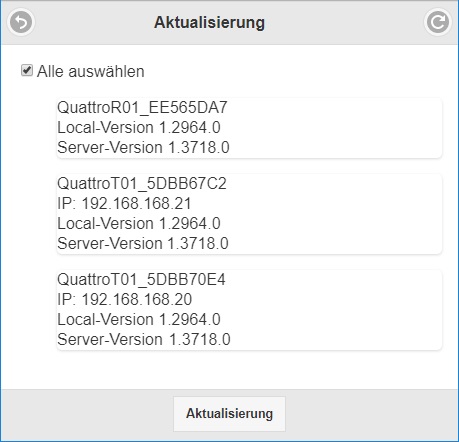Click the IP 192.168.168.20 line
The width and height of the screenshot is (459, 442).
125,299
